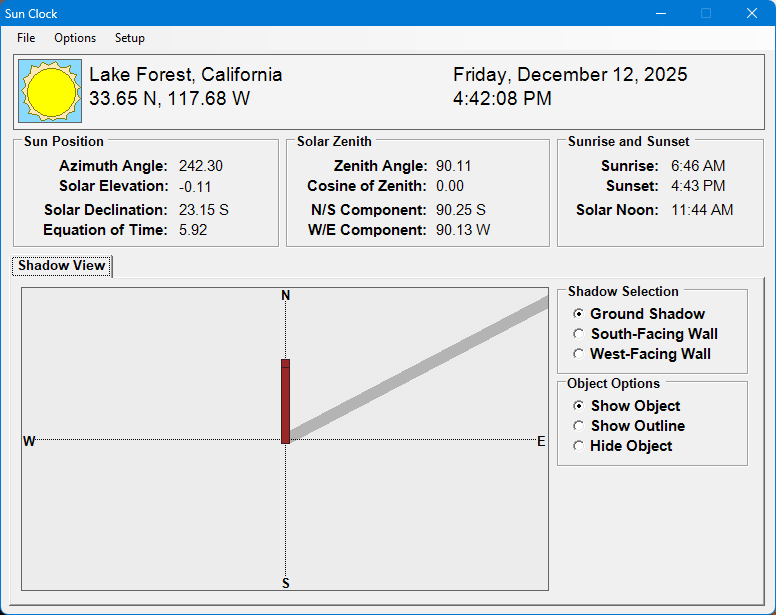This screenshot has width=776, height=615.
Task: Click the N compass marker
Action: (286, 295)
